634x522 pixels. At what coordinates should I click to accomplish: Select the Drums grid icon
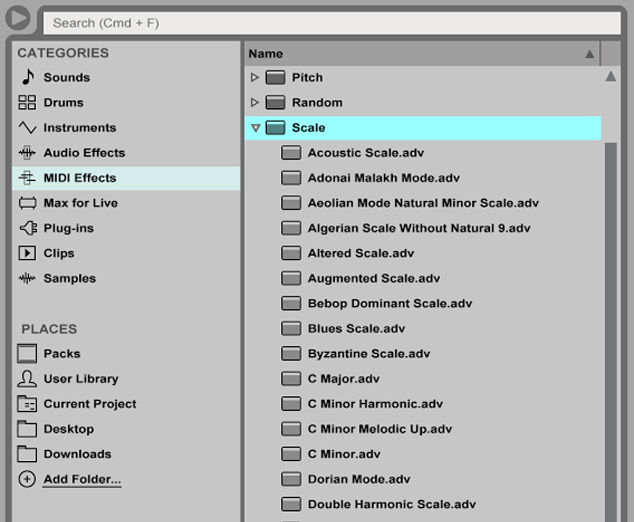pyautogui.click(x=27, y=102)
